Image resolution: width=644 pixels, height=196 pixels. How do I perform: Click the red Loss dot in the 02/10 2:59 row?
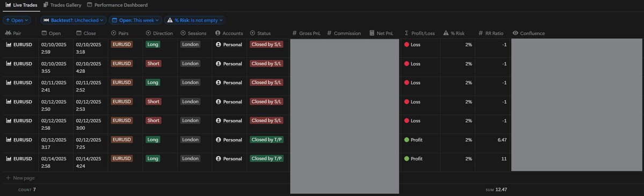point(406,45)
